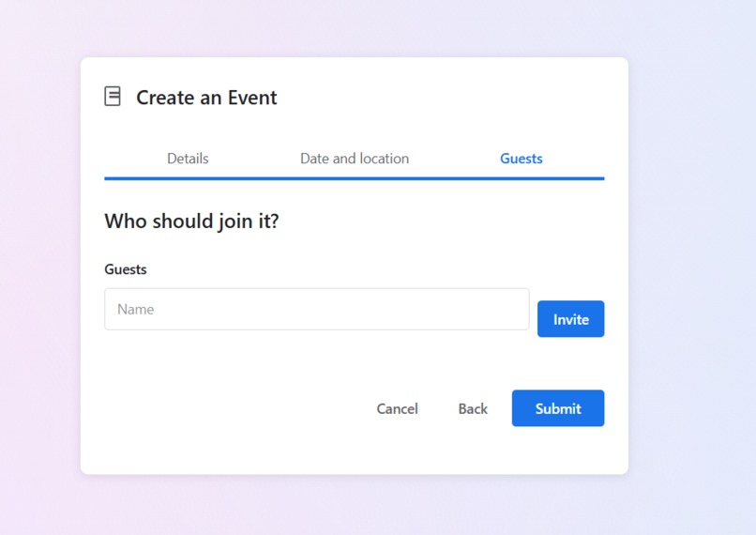This screenshot has height=535, width=756.
Task: Click the bold Guests field label
Action: point(126,269)
